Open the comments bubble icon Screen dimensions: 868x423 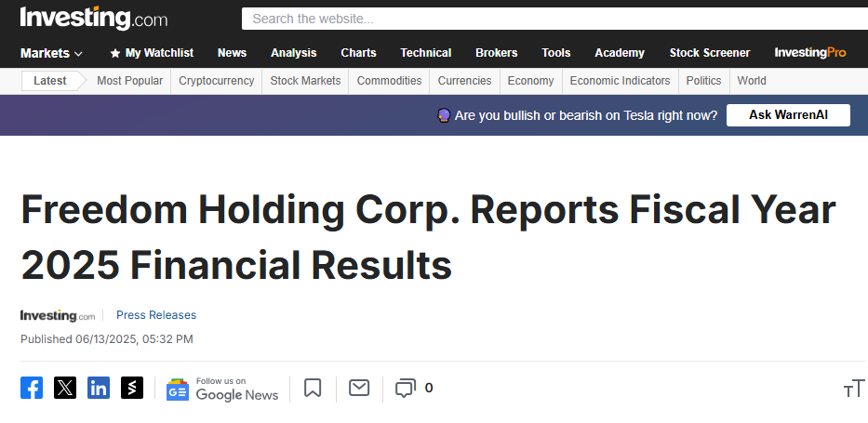(406, 389)
